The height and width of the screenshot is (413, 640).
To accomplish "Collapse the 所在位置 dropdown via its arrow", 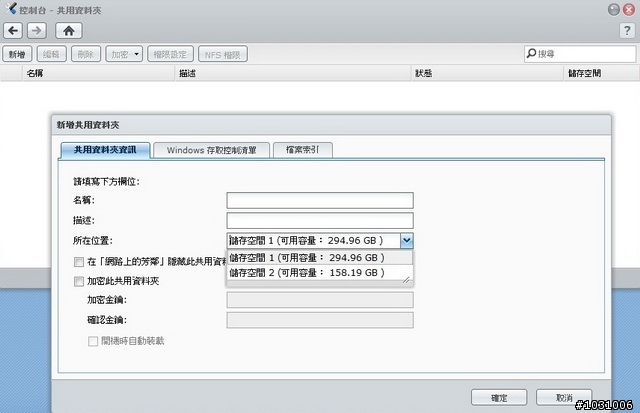I will (407, 241).
